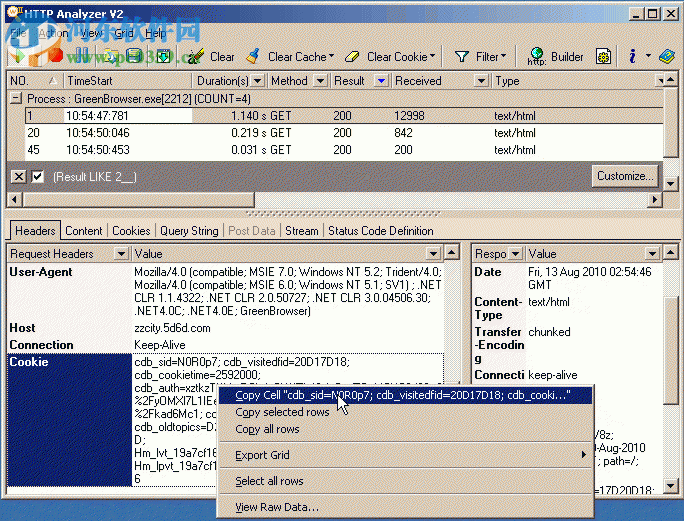Click the Builder globe http icon

(537, 56)
